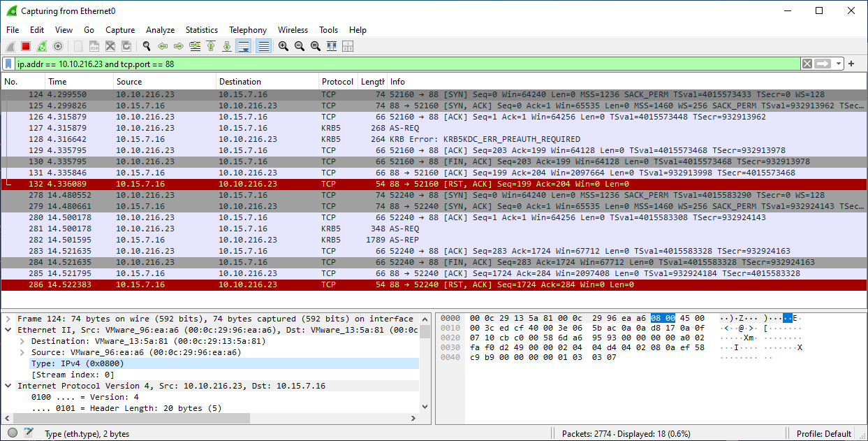Sort packets by the No. column header
The image size is (868, 441).
click(x=23, y=82)
